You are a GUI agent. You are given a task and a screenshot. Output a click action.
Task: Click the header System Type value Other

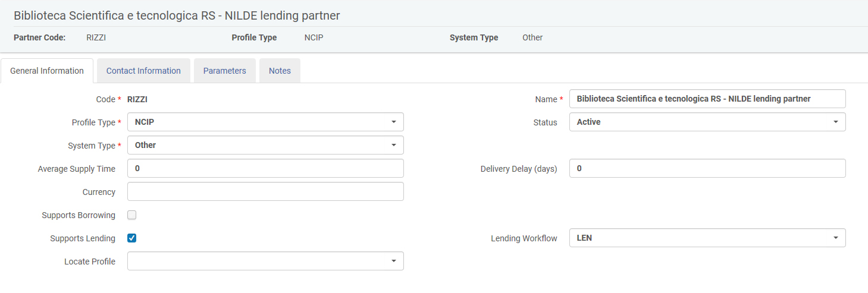(532, 37)
